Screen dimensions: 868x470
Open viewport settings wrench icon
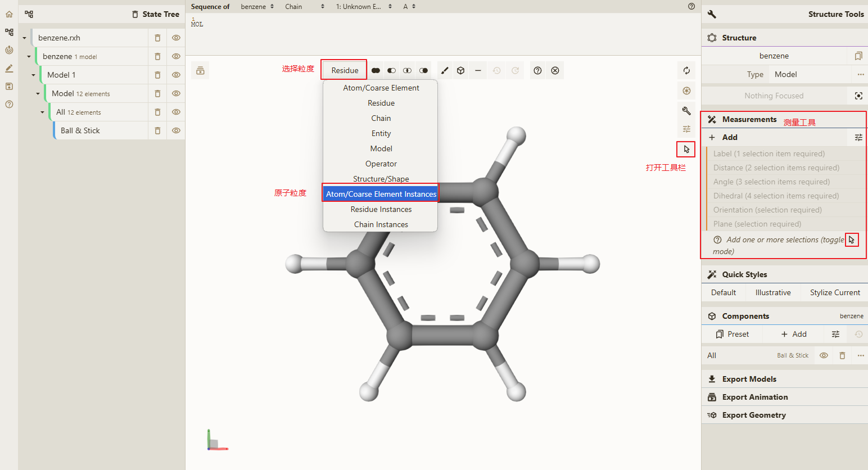pos(686,111)
